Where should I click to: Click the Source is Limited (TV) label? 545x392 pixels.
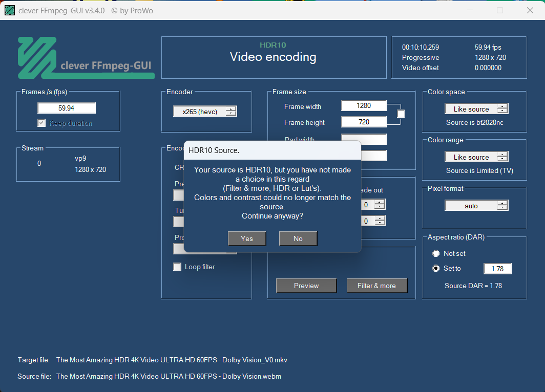click(479, 170)
